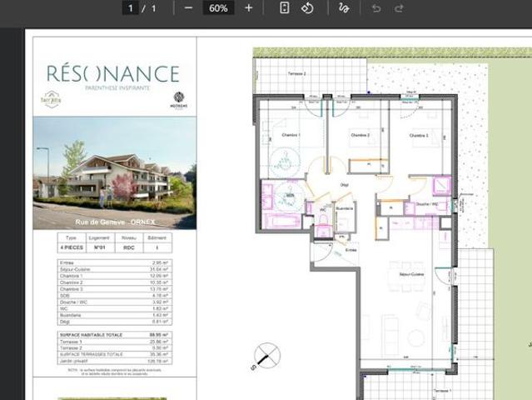Click the 'Séjour-Cuisine' row in surface table
Image resolution: width=532 pixels, height=400 pixels.
[115, 269]
